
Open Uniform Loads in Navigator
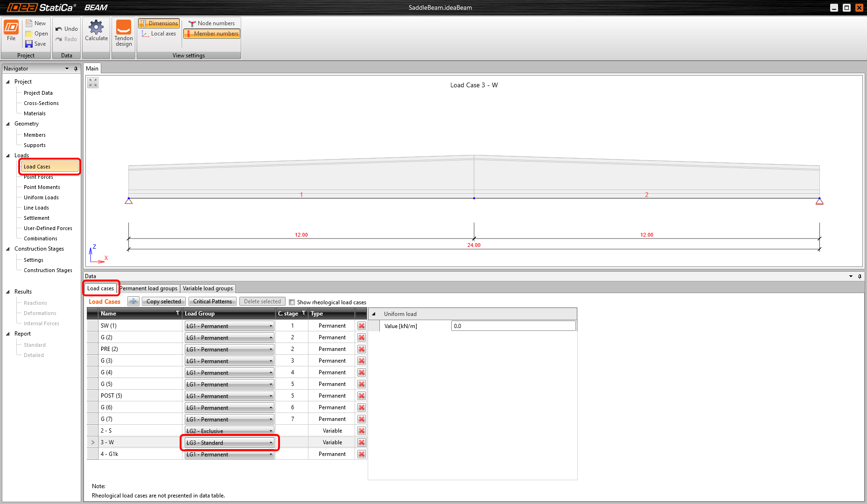(41, 197)
